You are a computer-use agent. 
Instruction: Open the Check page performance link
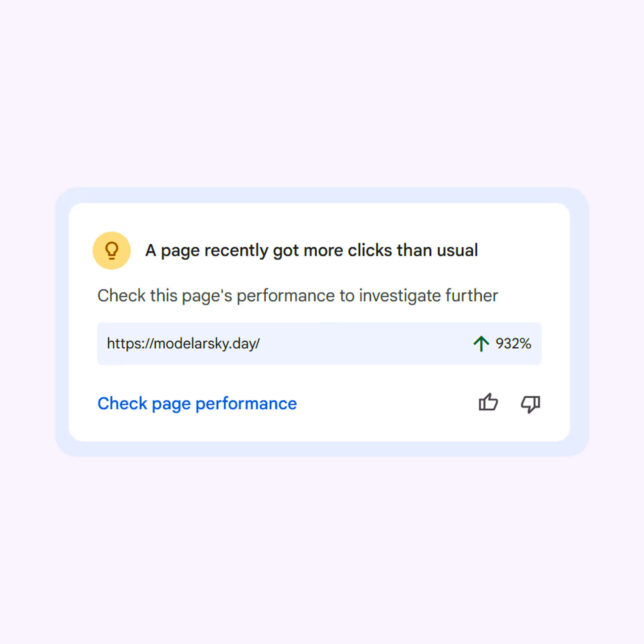click(197, 404)
